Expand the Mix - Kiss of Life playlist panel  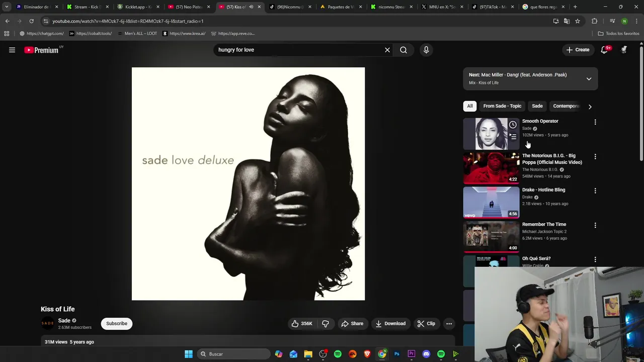589,79
